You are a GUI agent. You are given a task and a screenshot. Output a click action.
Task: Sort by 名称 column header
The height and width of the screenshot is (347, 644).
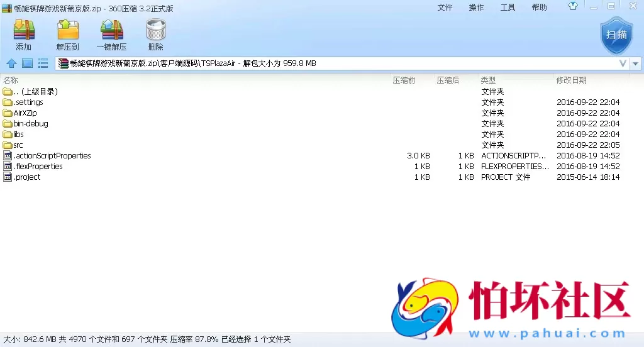tap(11, 80)
